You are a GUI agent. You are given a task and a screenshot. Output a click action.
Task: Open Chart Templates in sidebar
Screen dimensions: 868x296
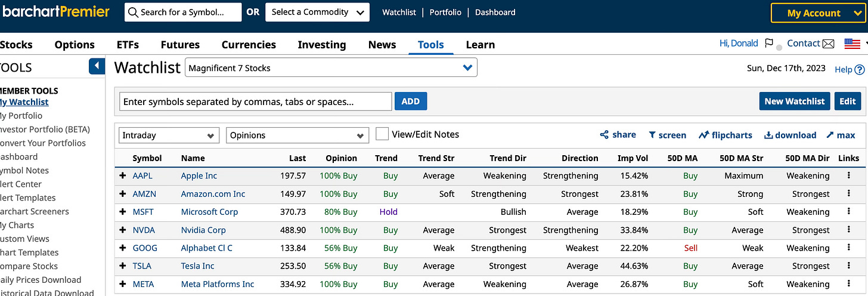tap(28, 252)
